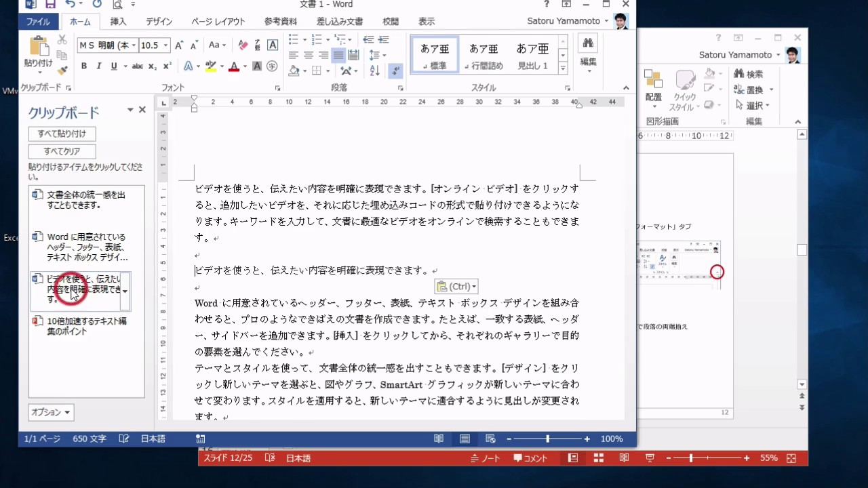The width and height of the screenshot is (868, 488).
Task: Expand the オプション dropdown in Clipboard pane
Action: pyautogui.click(x=51, y=412)
